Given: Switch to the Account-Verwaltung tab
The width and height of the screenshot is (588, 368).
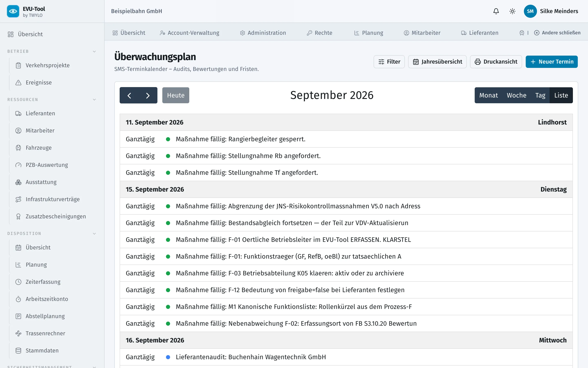Looking at the screenshot, I should pos(189,33).
